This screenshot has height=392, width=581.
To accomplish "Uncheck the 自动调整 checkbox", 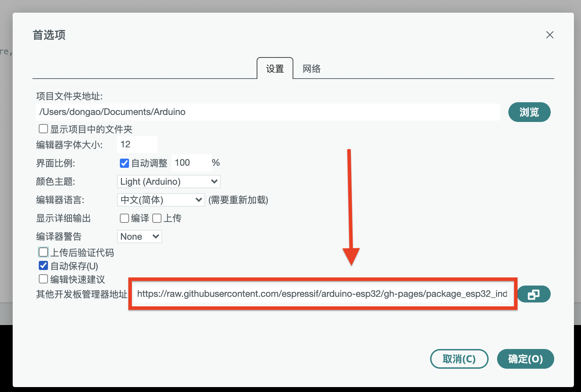I will 124,163.
